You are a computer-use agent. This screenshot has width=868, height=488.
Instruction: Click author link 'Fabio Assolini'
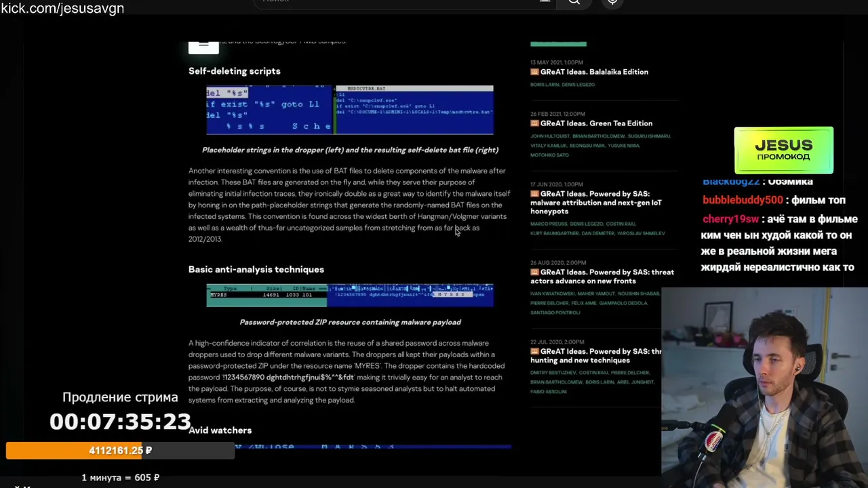tap(549, 392)
